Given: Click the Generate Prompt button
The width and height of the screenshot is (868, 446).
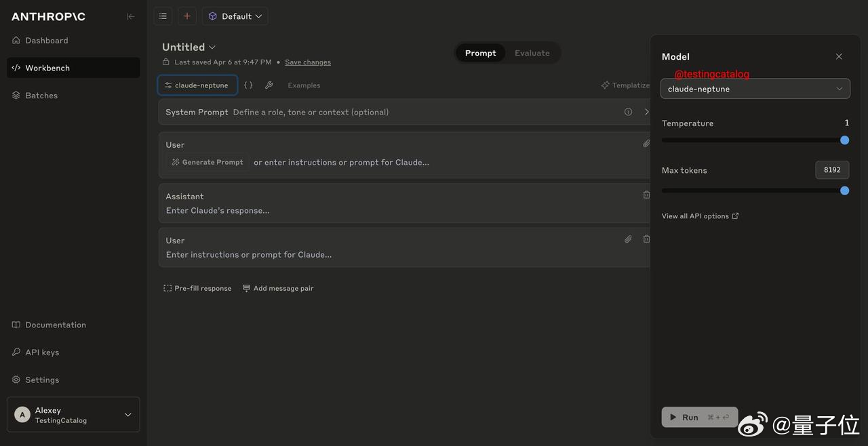Looking at the screenshot, I should tap(208, 162).
